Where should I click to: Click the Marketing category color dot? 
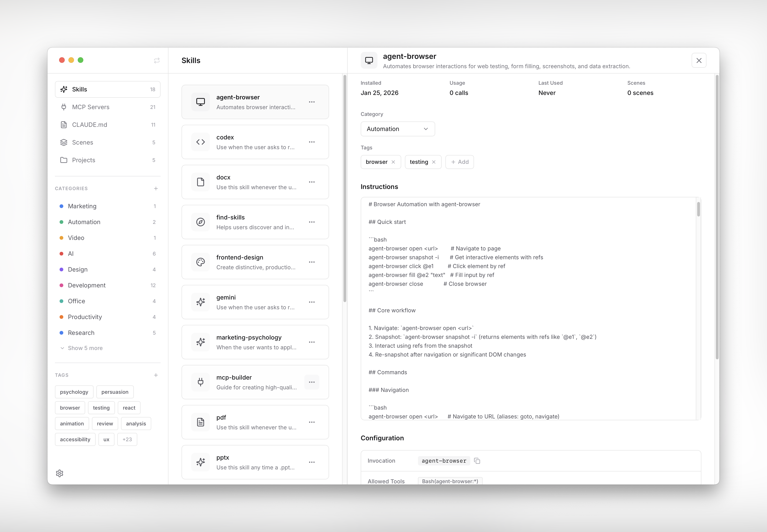[62, 206]
